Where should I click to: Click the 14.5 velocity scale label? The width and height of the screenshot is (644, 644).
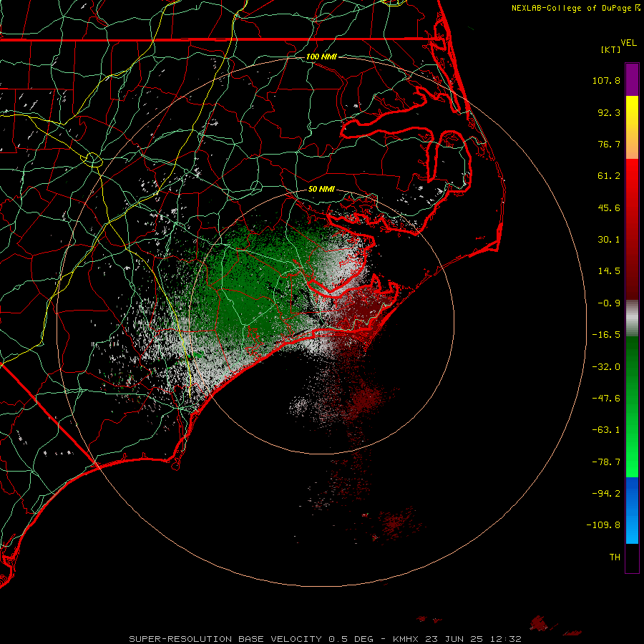coord(609,271)
